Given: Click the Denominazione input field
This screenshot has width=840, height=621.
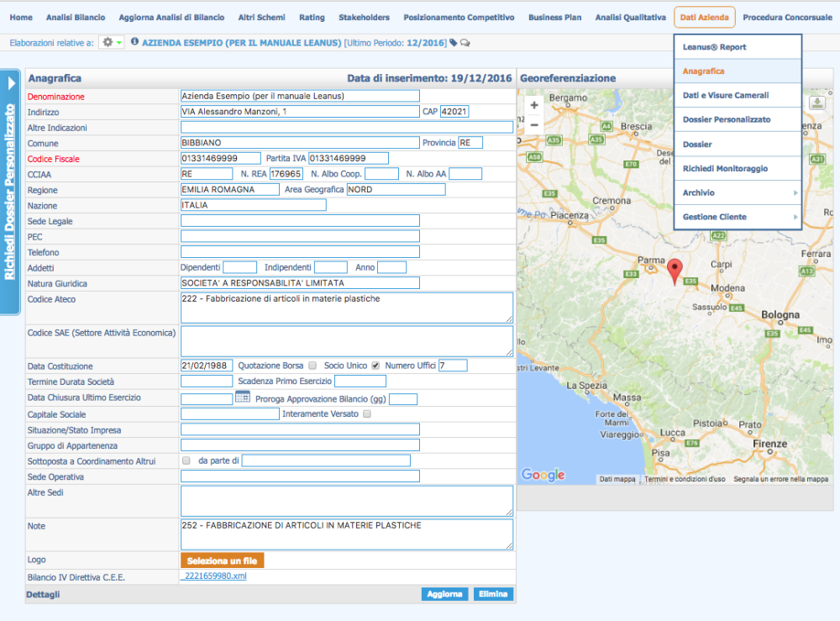Looking at the screenshot, I should pyautogui.click(x=300, y=96).
